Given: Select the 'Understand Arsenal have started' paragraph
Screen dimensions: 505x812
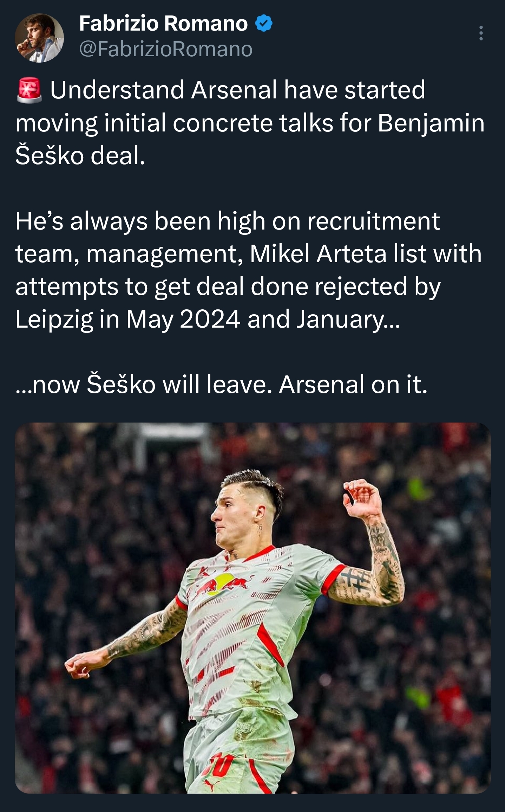Looking at the screenshot, I should tap(250, 122).
